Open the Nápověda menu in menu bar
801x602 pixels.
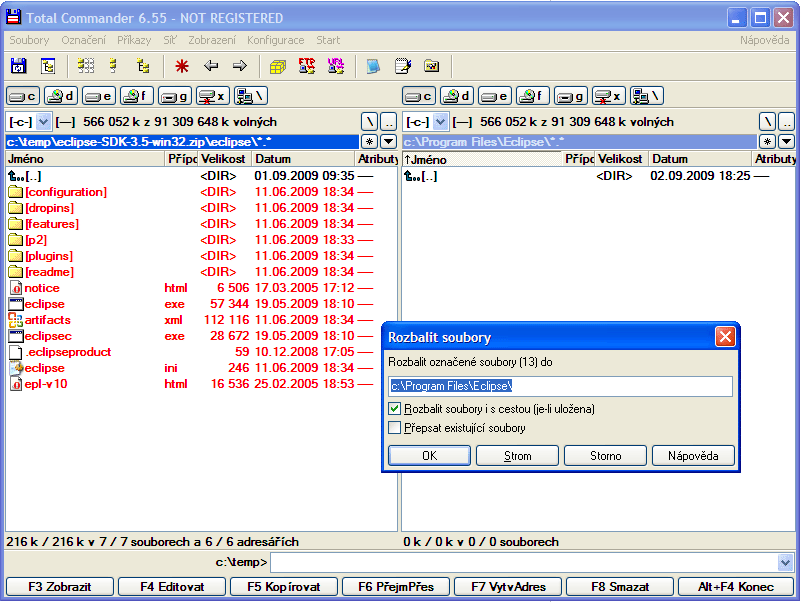(764, 40)
